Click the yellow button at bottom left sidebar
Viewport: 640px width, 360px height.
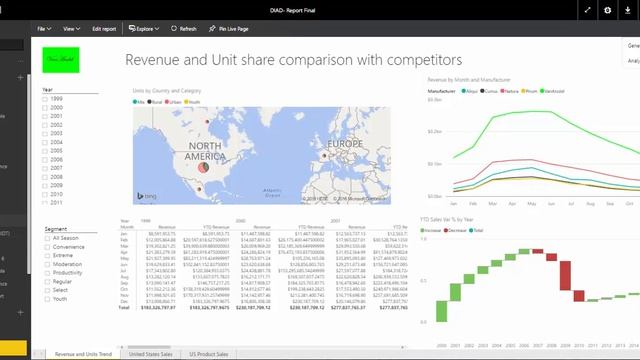(13, 348)
